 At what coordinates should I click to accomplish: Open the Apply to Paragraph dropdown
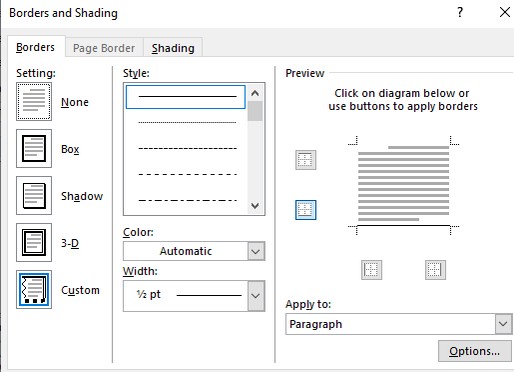399,324
